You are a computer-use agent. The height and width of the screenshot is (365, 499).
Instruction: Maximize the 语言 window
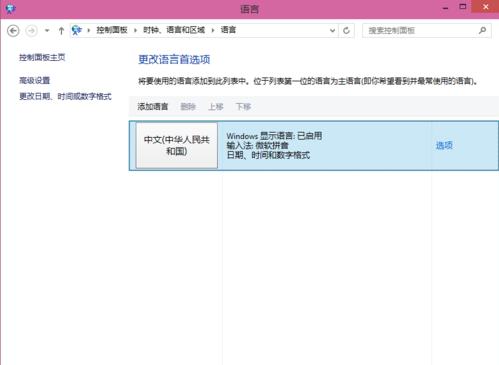[x=463, y=7]
